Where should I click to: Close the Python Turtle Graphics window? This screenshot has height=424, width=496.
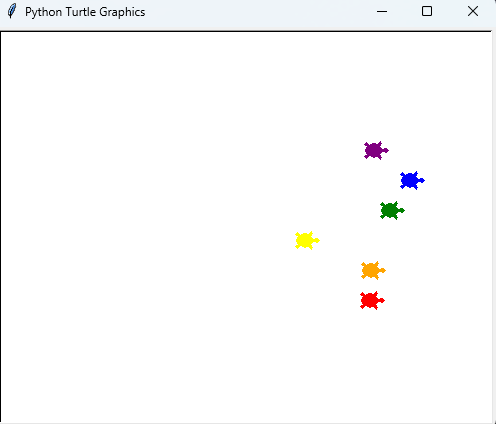tap(473, 11)
